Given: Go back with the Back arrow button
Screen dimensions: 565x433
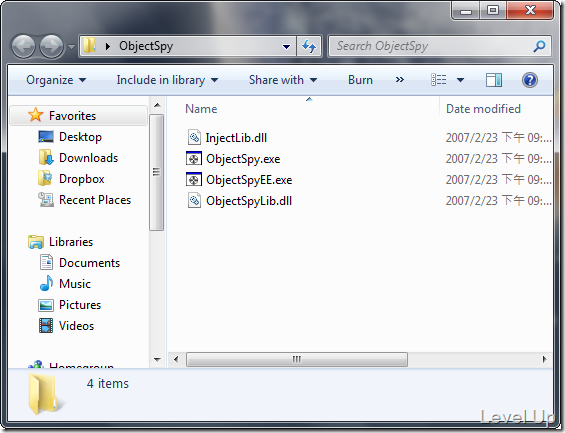Looking at the screenshot, I should (23, 46).
